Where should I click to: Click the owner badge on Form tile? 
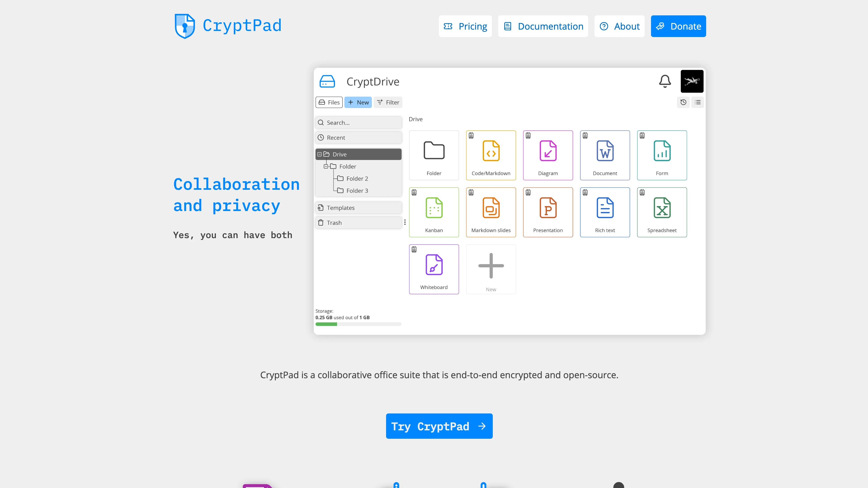[642, 135]
